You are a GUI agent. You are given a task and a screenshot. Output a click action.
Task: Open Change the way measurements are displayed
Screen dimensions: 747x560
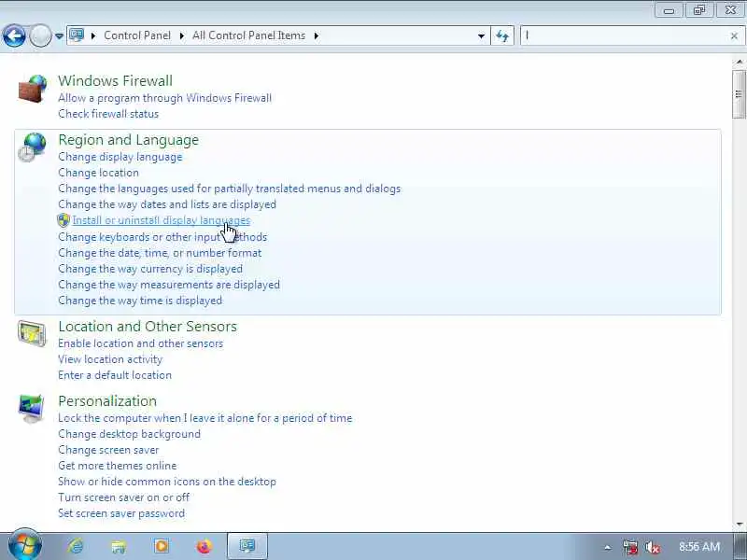(x=169, y=285)
